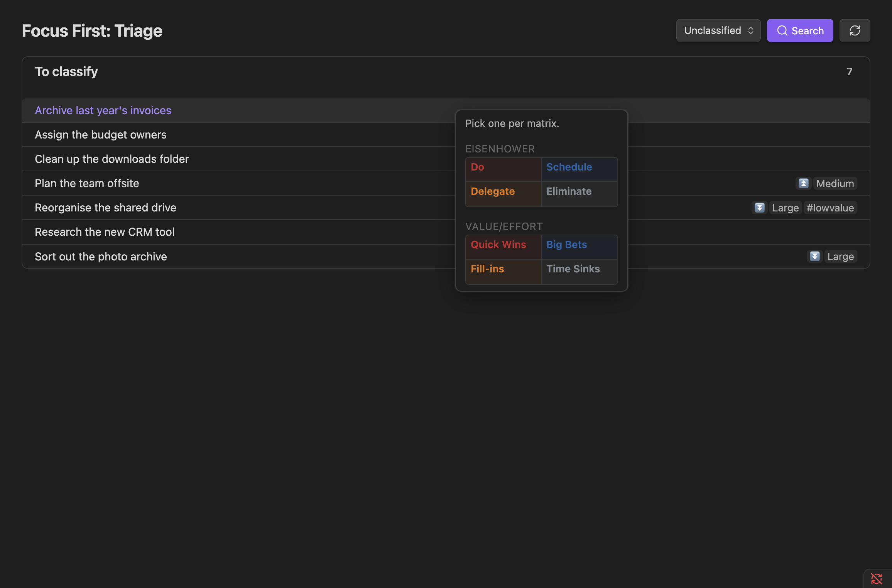Viewport: 892px width, 588px height.
Task: Click the low priority icon on Reorganise the shared drive
Action: 759,208
